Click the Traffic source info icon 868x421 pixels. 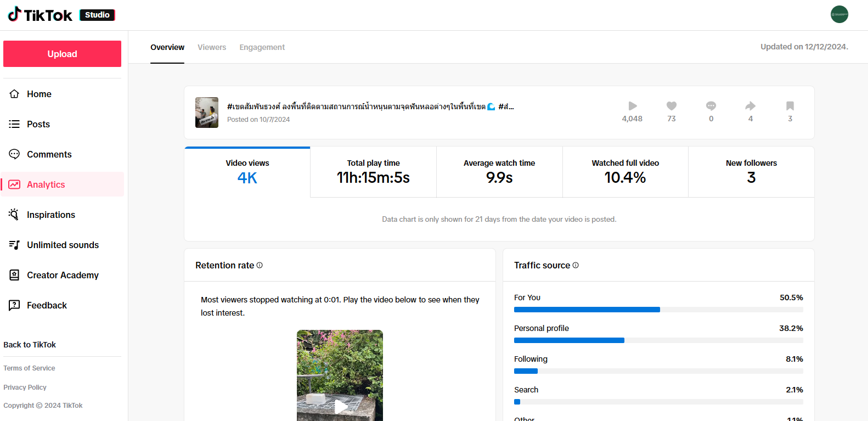pyautogui.click(x=576, y=265)
